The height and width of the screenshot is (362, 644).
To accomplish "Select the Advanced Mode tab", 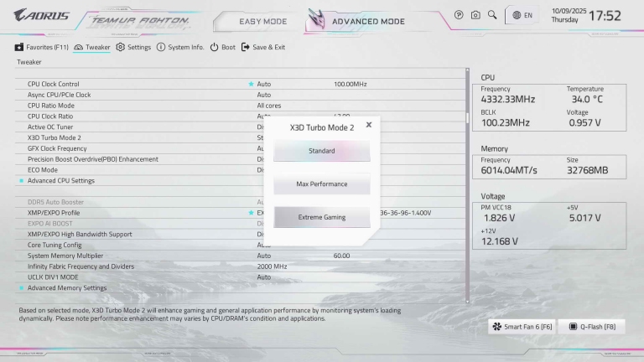I will tap(367, 21).
